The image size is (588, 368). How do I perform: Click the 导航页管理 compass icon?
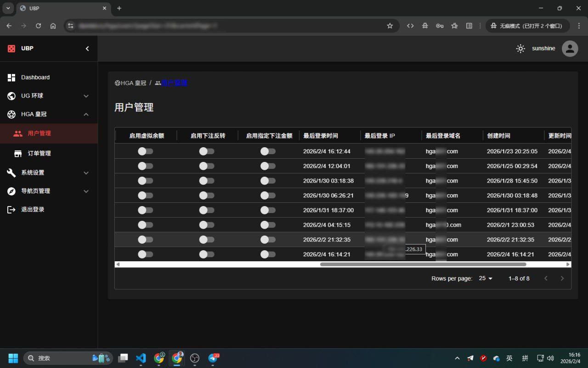coord(11,191)
